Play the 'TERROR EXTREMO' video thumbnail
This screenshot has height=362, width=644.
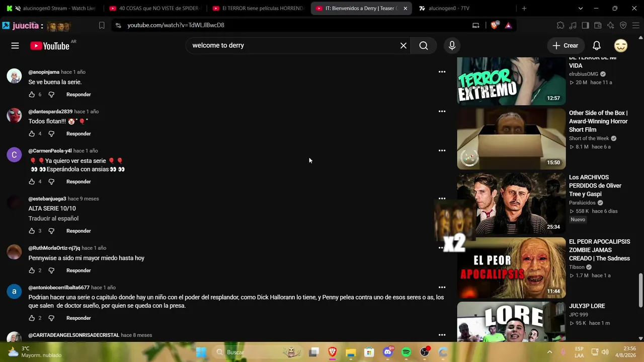(x=511, y=81)
